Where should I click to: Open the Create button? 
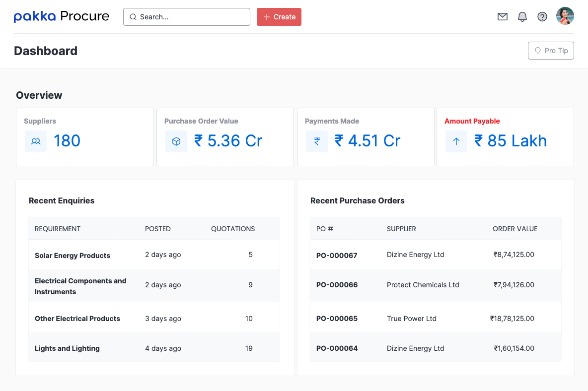[x=279, y=16]
